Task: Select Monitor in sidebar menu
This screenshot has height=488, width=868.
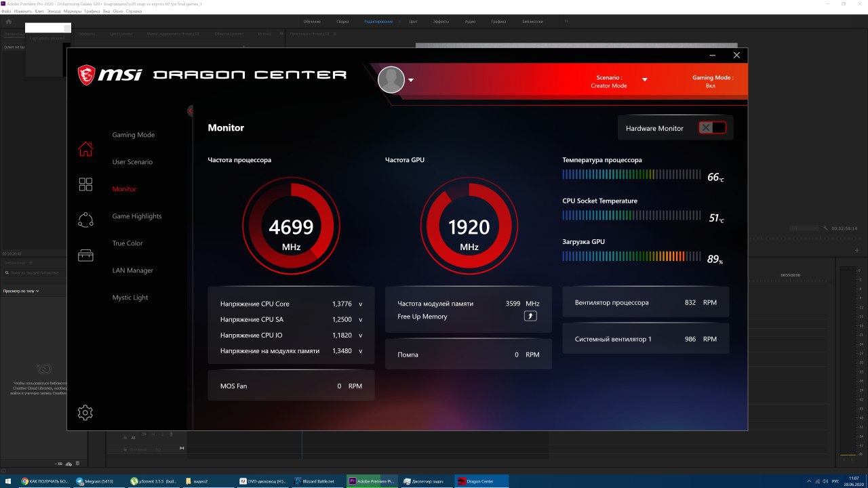Action: (x=124, y=189)
